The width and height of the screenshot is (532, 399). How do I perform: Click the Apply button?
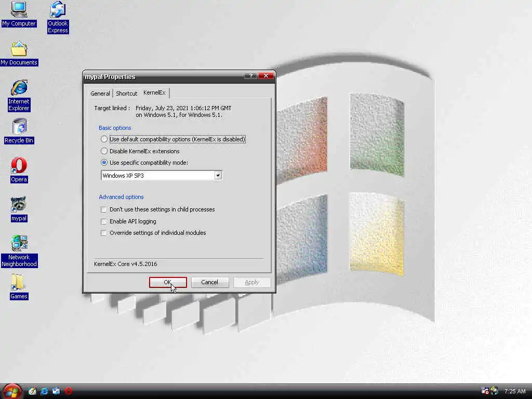[x=252, y=282]
